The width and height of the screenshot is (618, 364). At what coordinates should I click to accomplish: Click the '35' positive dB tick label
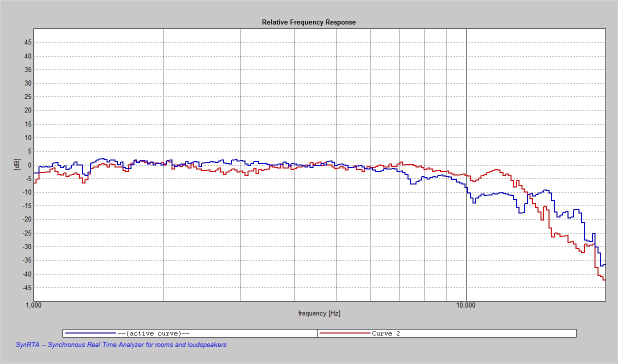[x=28, y=69]
